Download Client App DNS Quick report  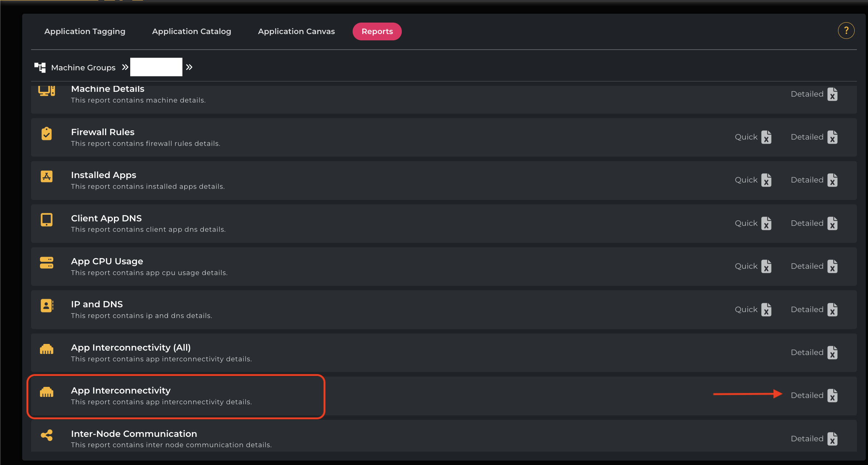[x=766, y=224]
